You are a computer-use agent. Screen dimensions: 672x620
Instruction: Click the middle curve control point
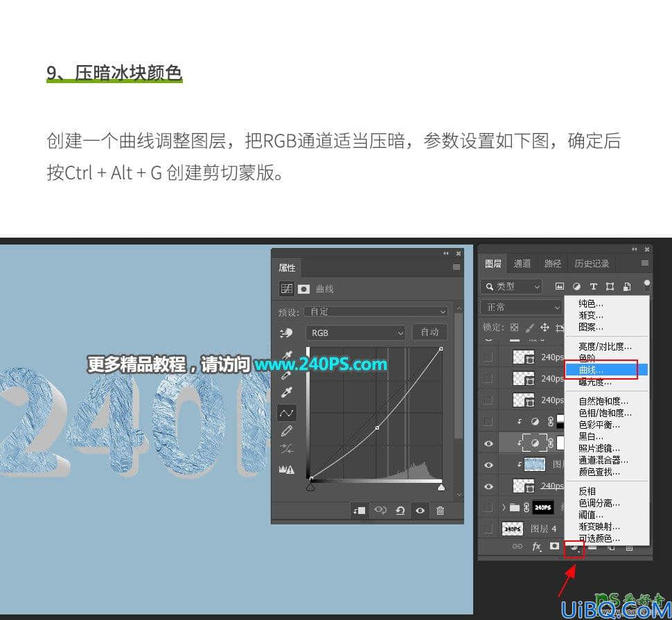click(x=377, y=427)
